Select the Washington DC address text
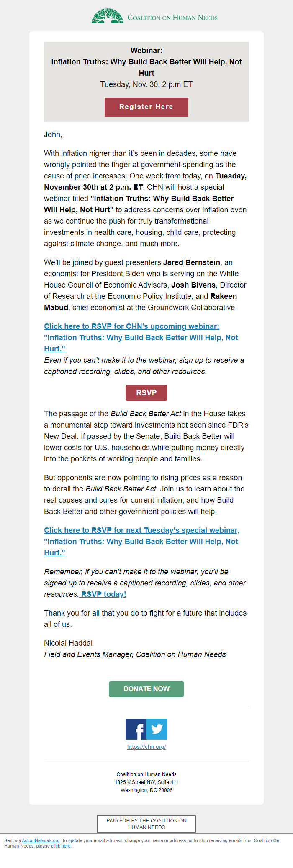 point(146,790)
